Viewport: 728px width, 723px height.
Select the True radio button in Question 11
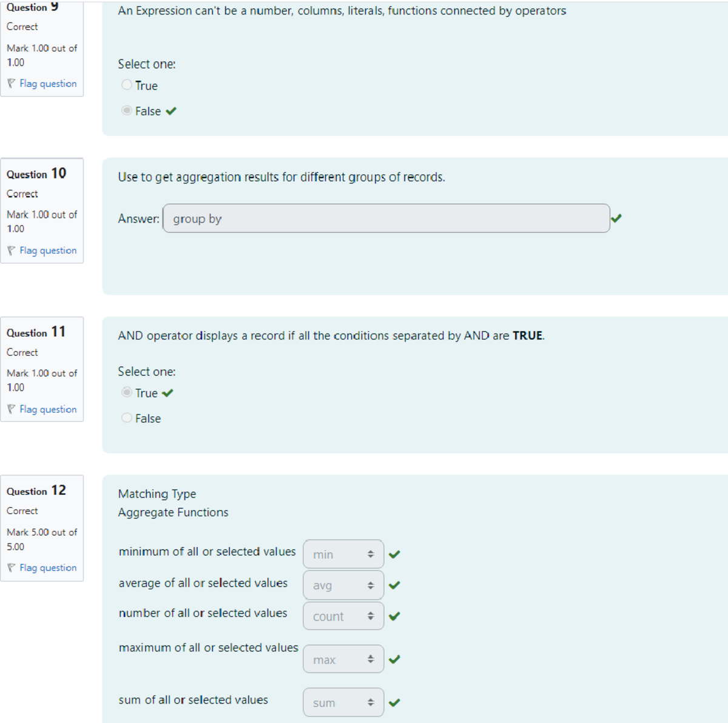126,392
